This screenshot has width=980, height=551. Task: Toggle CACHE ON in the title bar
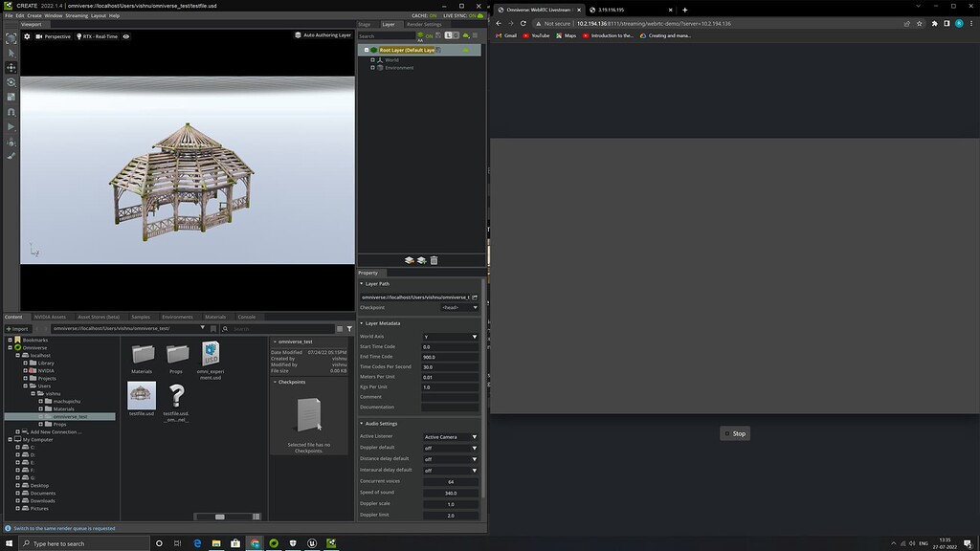[x=427, y=15]
